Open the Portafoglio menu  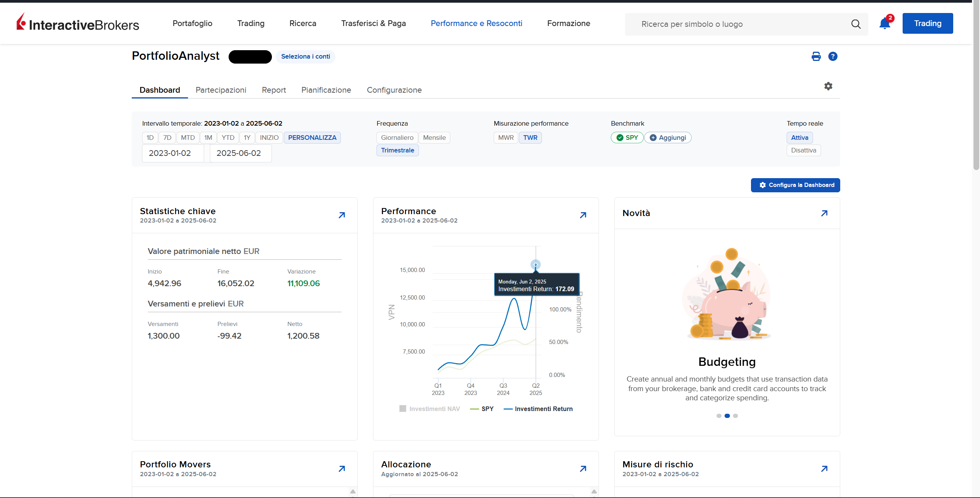[193, 23]
